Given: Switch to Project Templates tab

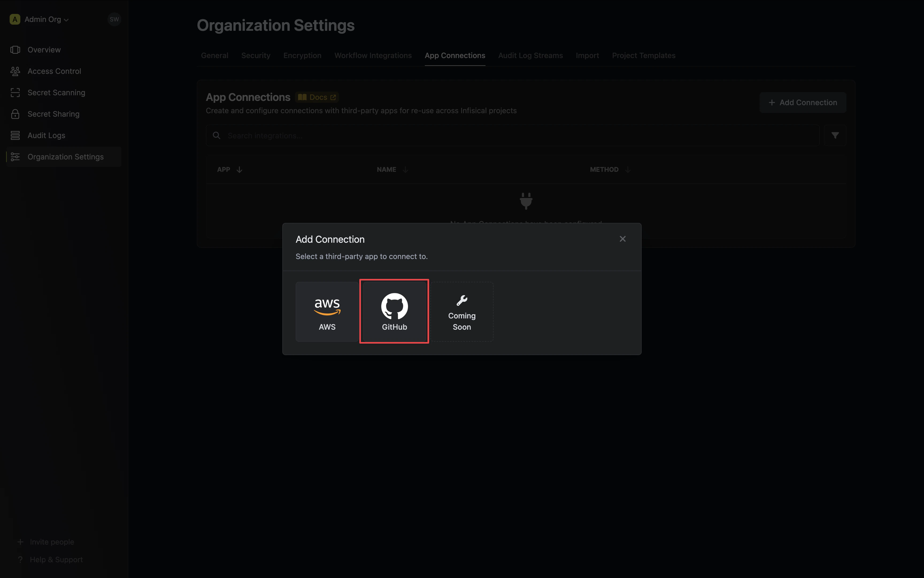Looking at the screenshot, I should pyautogui.click(x=644, y=55).
